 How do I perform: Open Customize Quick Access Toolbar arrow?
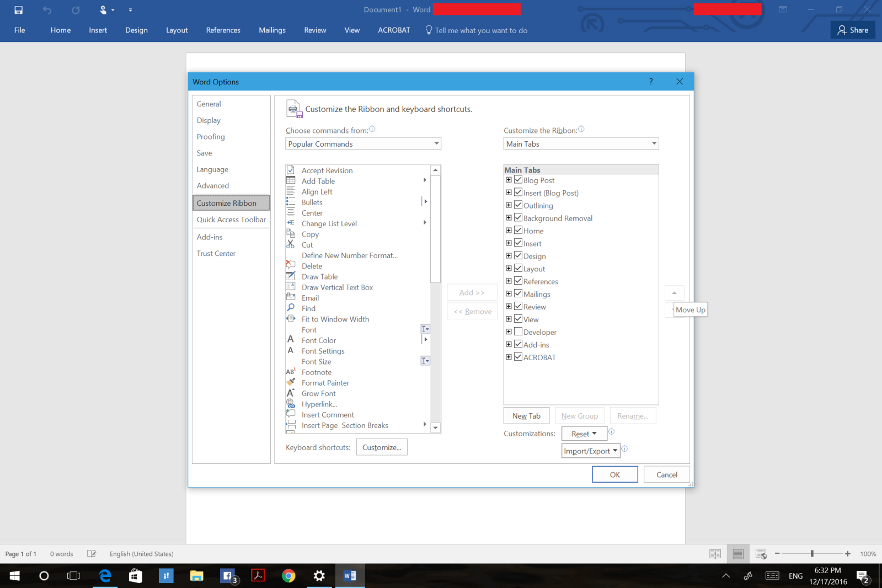click(x=130, y=10)
